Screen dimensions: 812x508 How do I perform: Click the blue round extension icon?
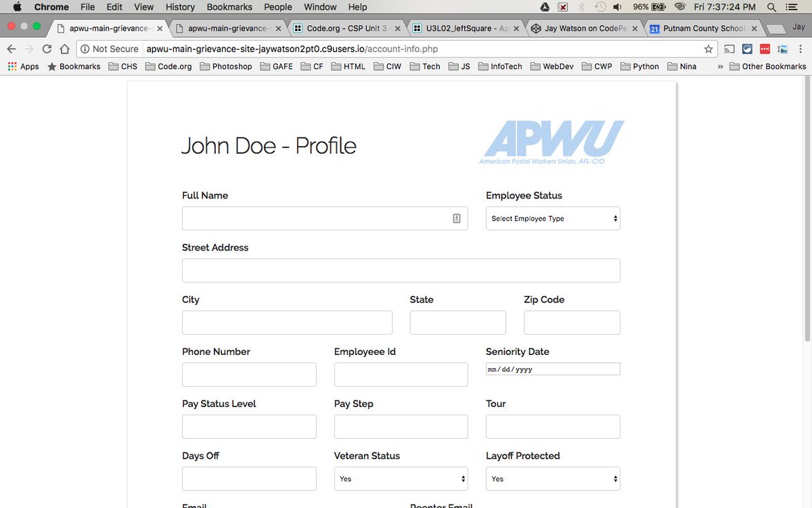pyautogui.click(x=747, y=49)
